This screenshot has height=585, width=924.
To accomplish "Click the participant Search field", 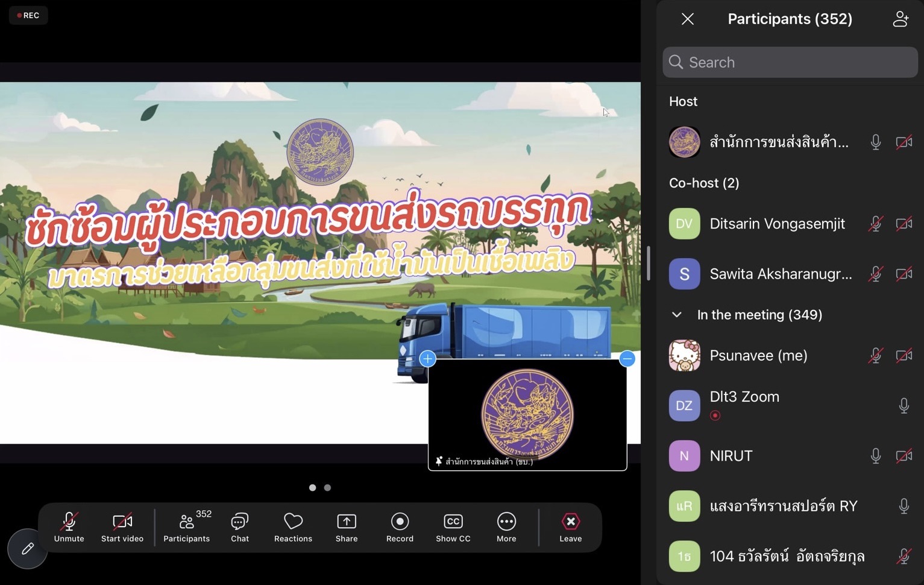I will click(790, 63).
